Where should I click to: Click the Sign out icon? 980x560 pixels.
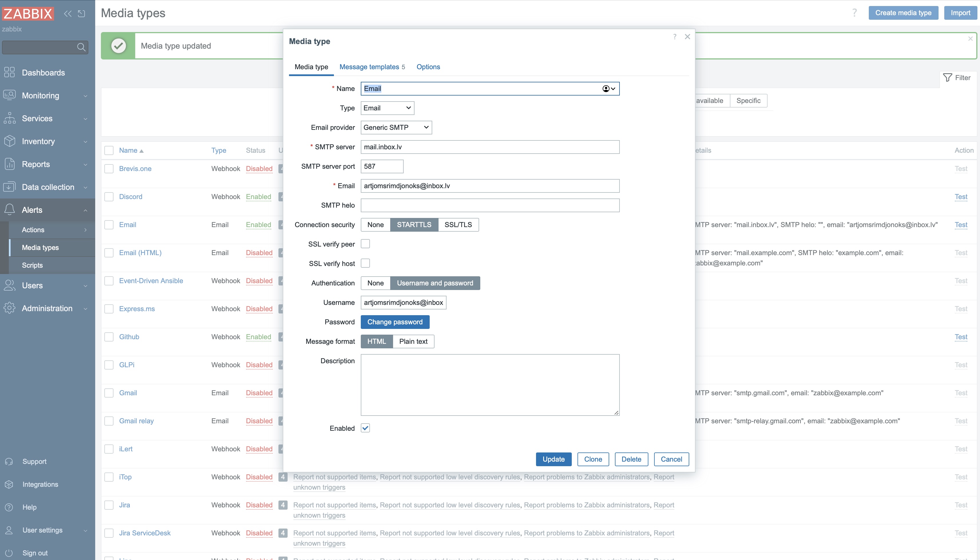point(9,553)
